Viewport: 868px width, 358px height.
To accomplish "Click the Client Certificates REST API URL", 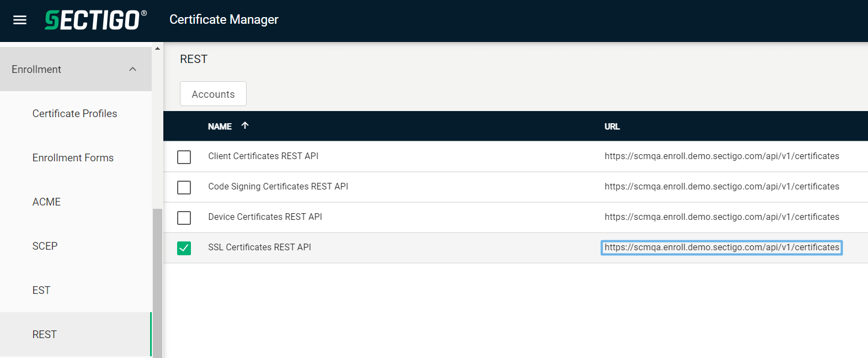I will point(722,156).
